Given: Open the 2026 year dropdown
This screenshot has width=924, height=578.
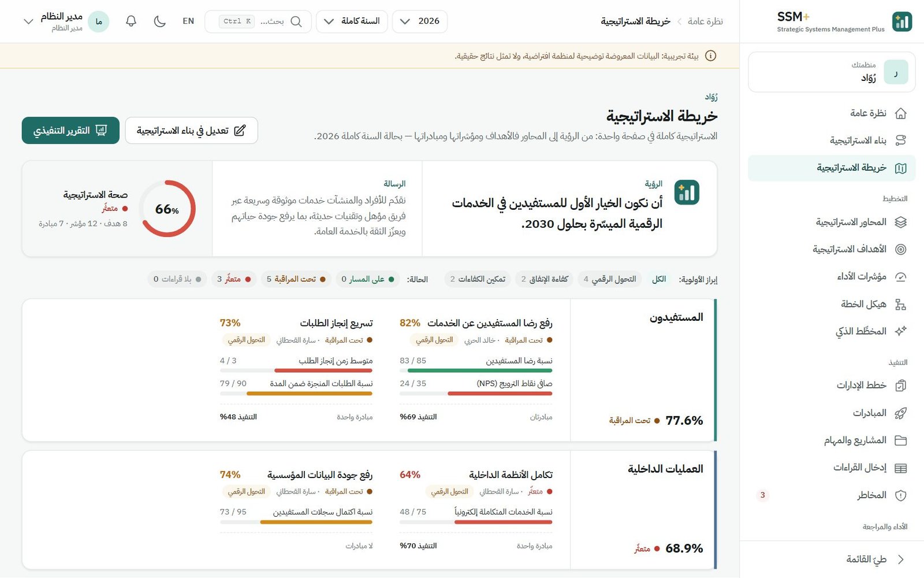Looking at the screenshot, I should (x=420, y=21).
